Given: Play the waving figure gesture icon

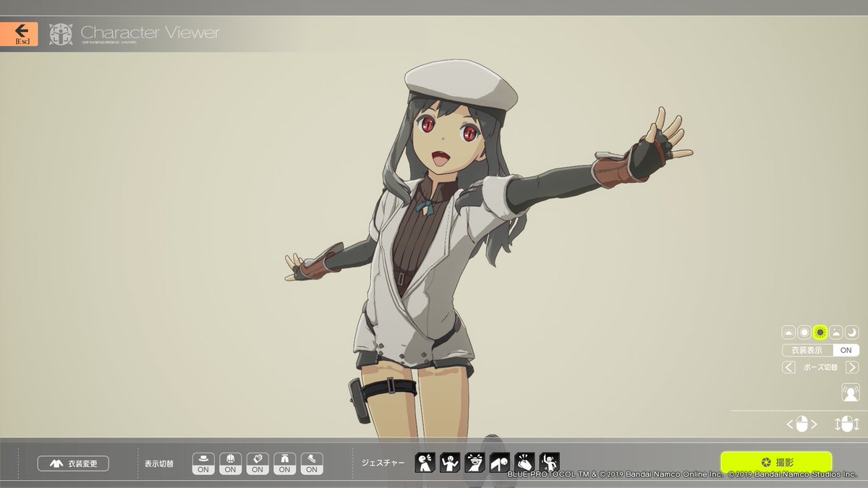Looking at the screenshot, I should 550,463.
